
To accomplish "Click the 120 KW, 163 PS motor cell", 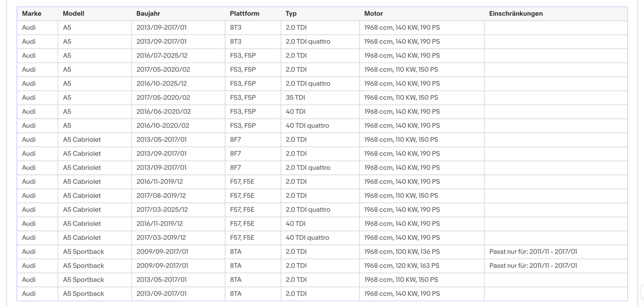I will 422,266.
